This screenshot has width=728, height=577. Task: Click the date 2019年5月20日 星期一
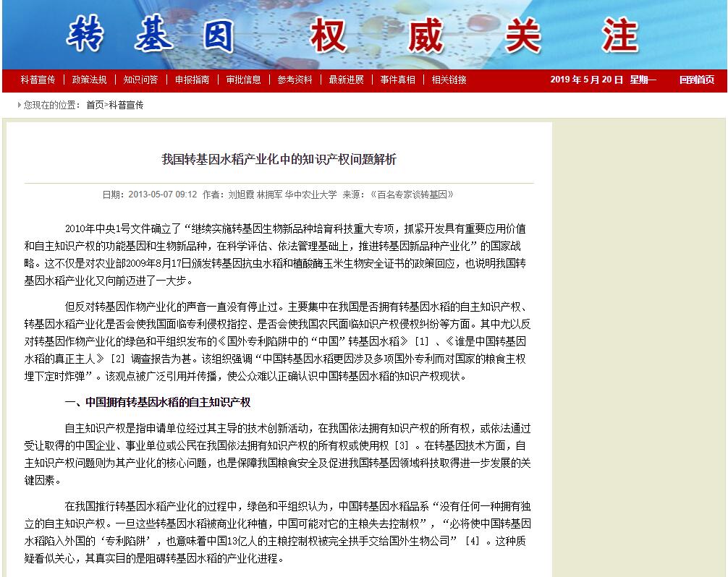603,80
